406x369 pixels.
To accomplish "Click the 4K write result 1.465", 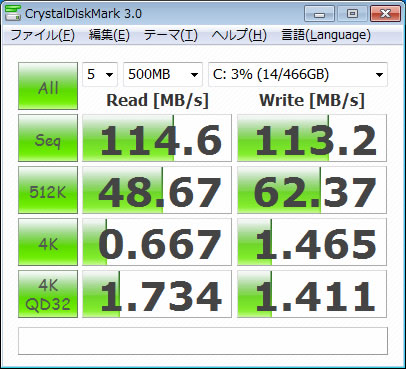I will [x=312, y=242].
